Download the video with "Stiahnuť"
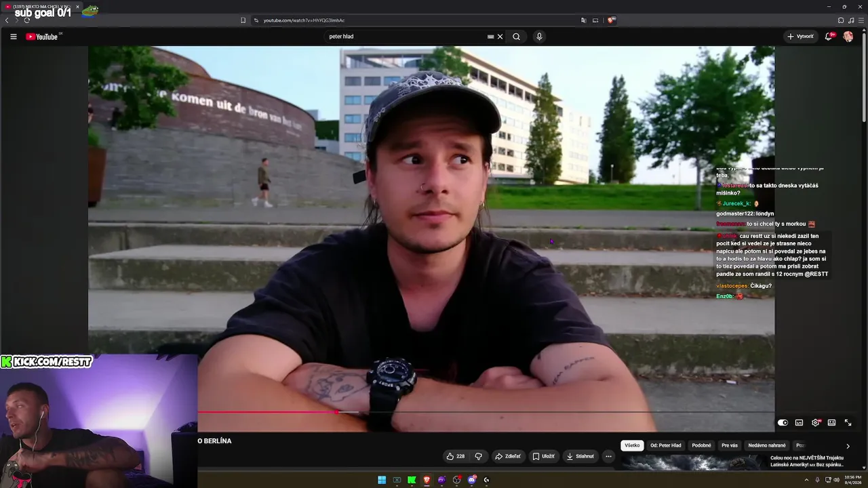This screenshot has width=868, height=488. [580, 456]
